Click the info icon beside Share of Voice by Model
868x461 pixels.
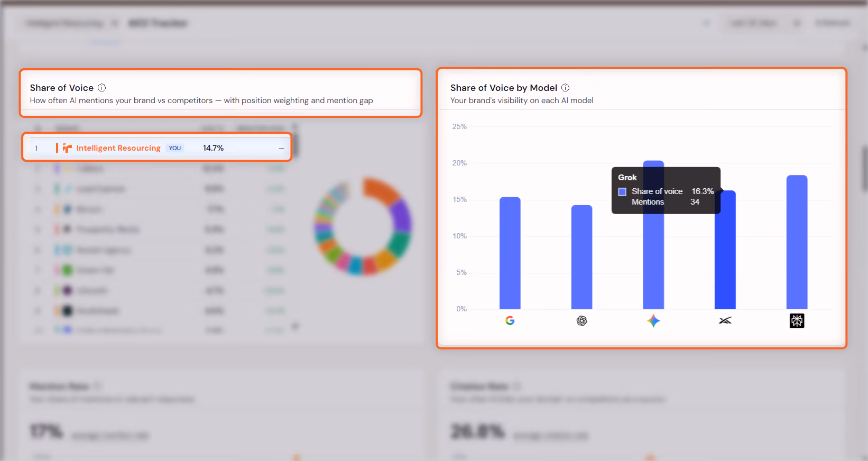pyautogui.click(x=565, y=88)
